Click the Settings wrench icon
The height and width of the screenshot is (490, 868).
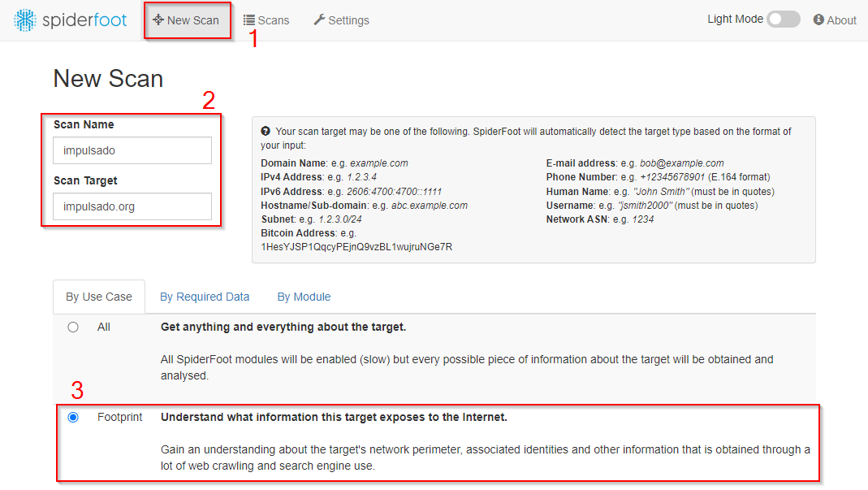coord(319,20)
